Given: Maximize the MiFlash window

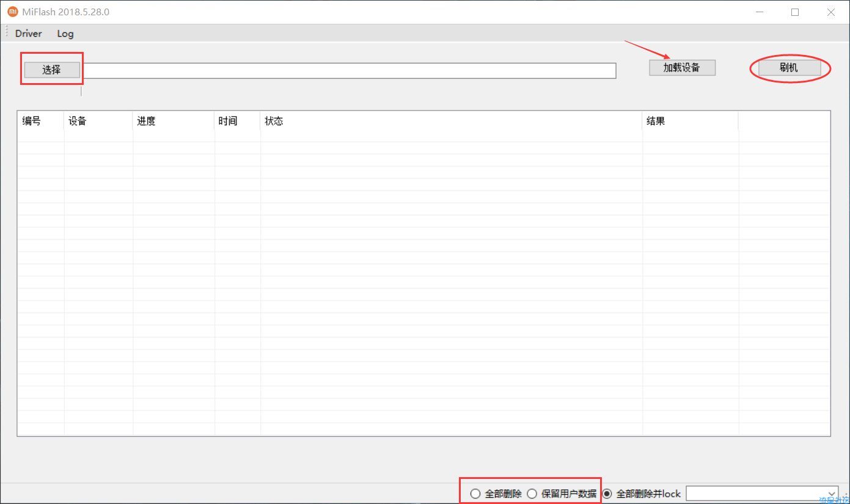Looking at the screenshot, I should coord(795,12).
